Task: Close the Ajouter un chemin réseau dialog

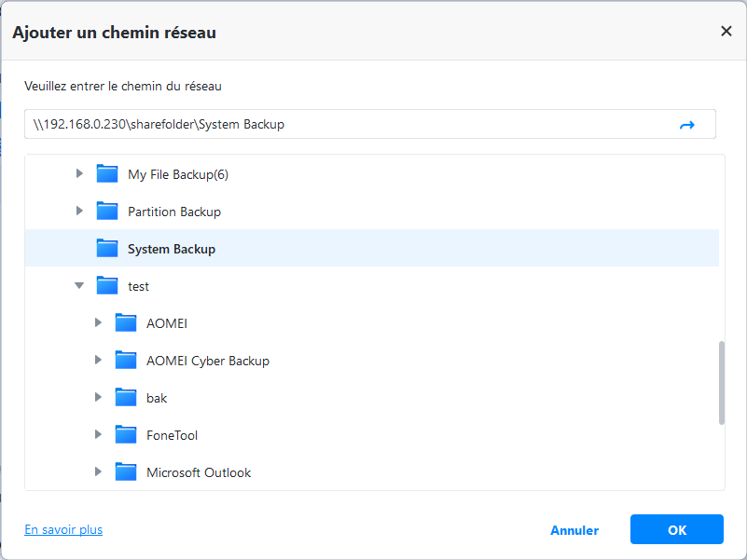Action: click(726, 32)
